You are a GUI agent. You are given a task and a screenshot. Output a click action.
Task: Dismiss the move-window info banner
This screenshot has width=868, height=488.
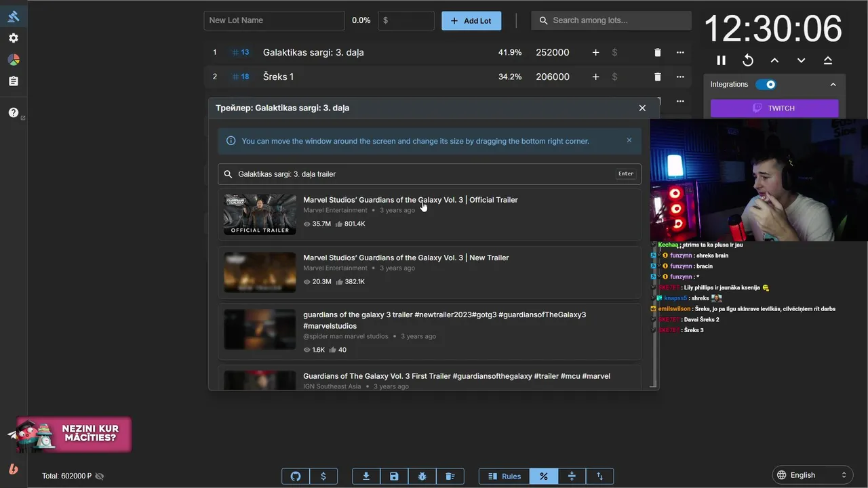(x=629, y=140)
